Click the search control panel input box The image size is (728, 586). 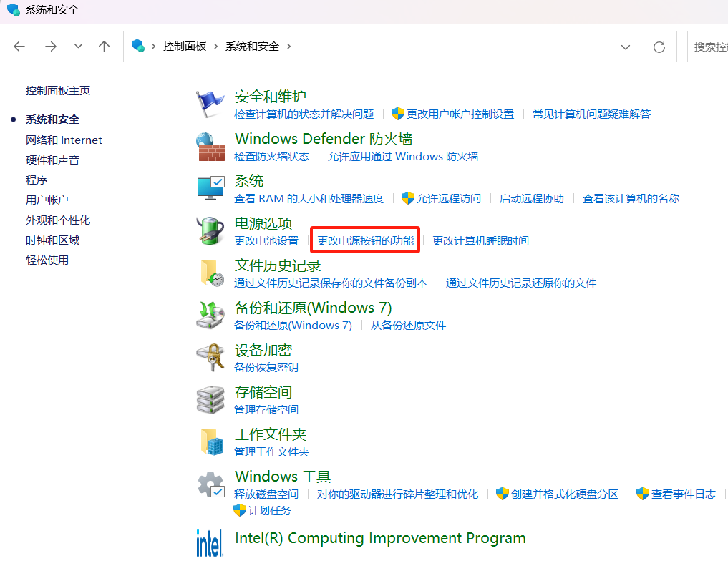point(707,47)
